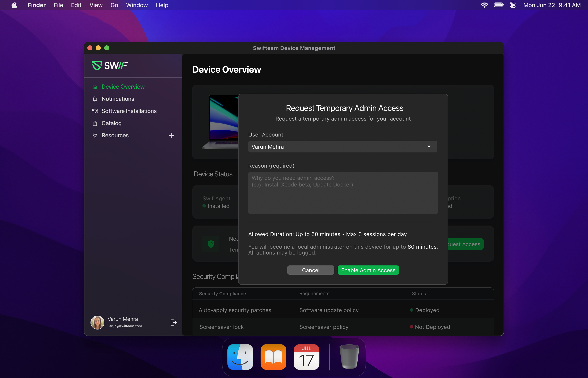
Task: Expand Resources with the plus button
Action: pos(171,135)
